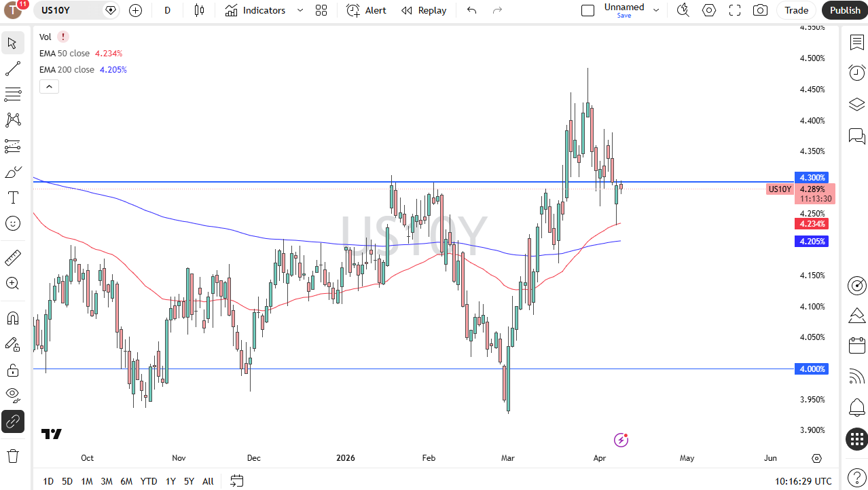The image size is (868, 490).
Task: Expand the indicator favorites chevron
Action: tap(300, 10)
